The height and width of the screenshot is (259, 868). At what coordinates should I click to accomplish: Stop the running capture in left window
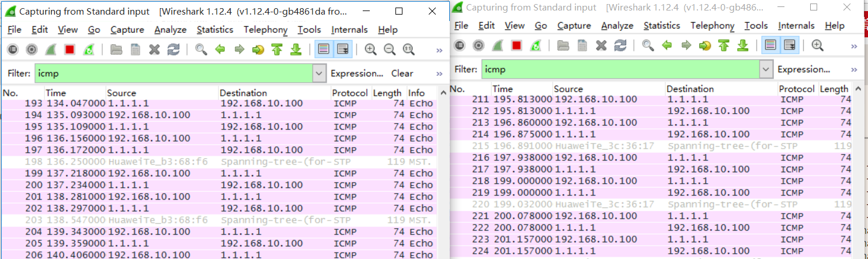coord(70,50)
